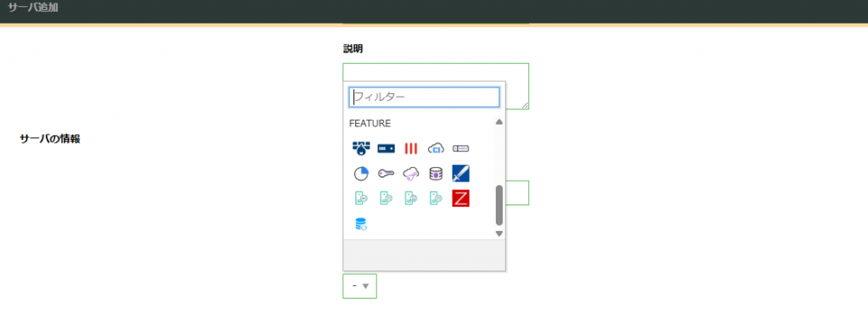
Task: Click the icon list scrollbar thumb
Action: 498,205
